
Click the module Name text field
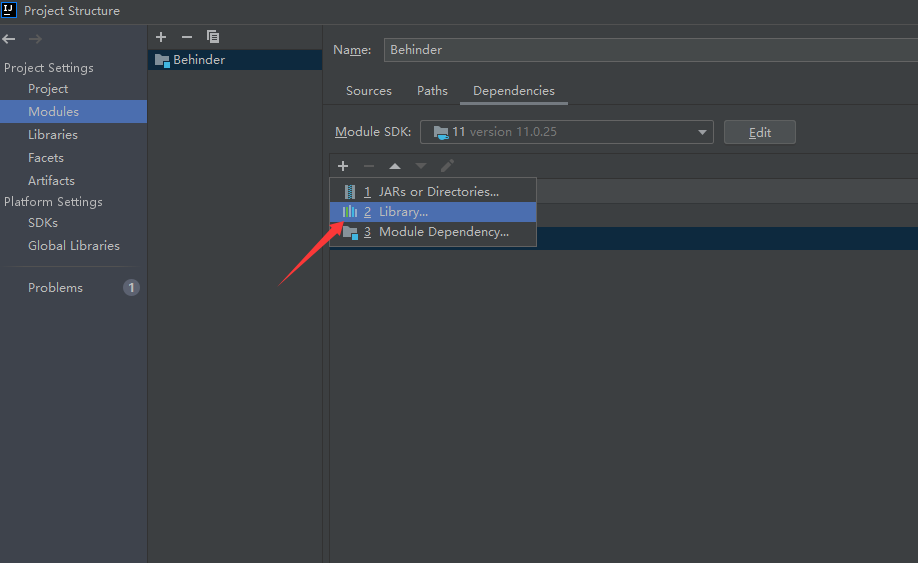[x=650, y=50]
